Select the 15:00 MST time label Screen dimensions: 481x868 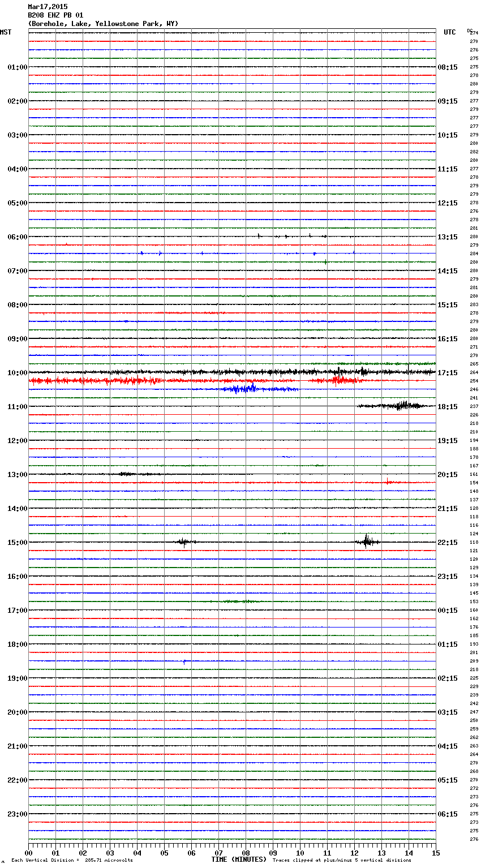pos(17,543)
